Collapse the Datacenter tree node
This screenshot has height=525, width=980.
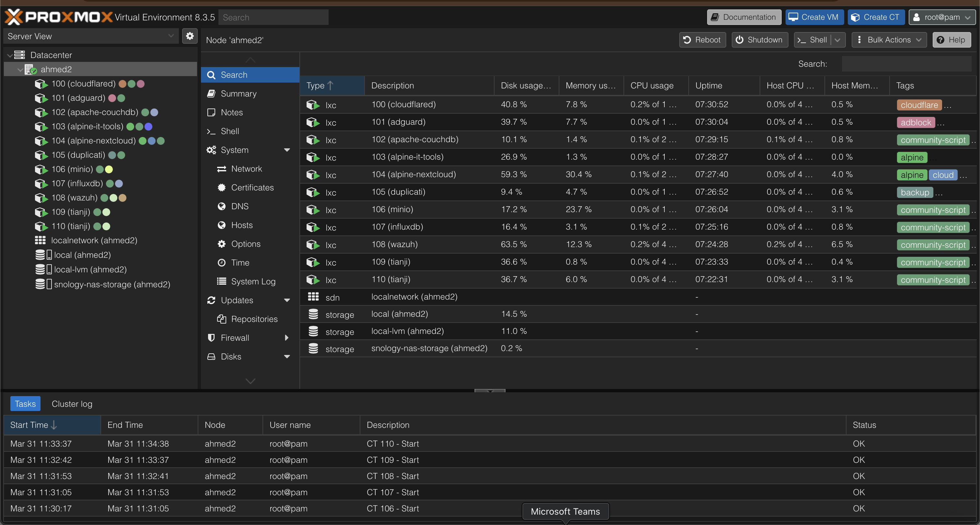coord(9,55)
